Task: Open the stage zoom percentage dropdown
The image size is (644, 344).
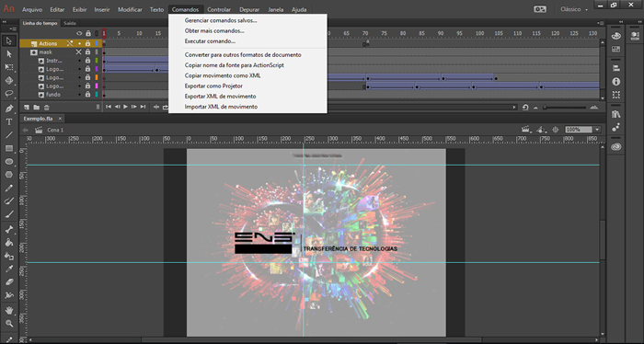Action: (597, 130)
